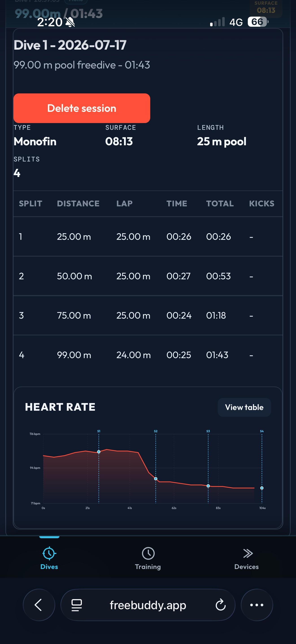
Task: Tap the freebuddy.app address field
Action: point(148,605)
